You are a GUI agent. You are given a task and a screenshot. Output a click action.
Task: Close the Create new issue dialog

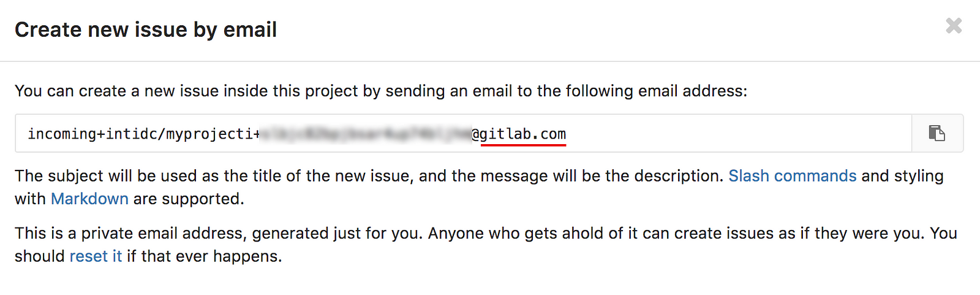[954, 26]
